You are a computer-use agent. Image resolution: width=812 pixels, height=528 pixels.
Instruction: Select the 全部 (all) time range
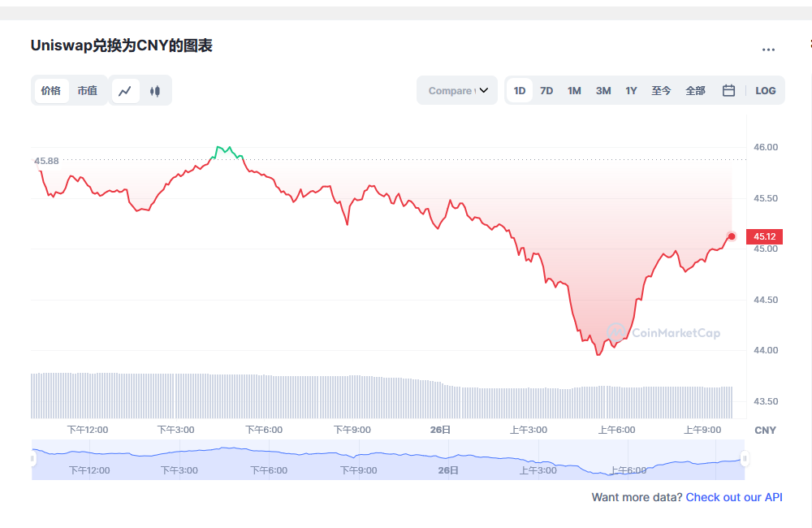pos(696,91)
